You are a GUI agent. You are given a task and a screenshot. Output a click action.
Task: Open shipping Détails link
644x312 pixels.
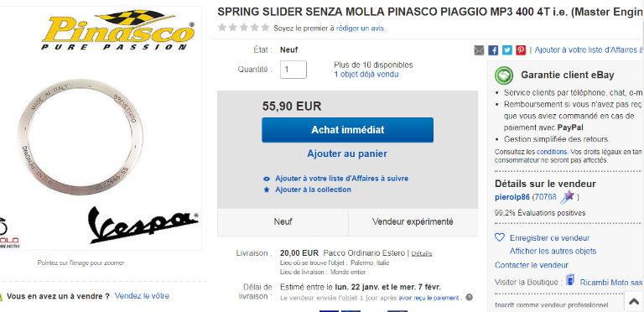(422, 253)
